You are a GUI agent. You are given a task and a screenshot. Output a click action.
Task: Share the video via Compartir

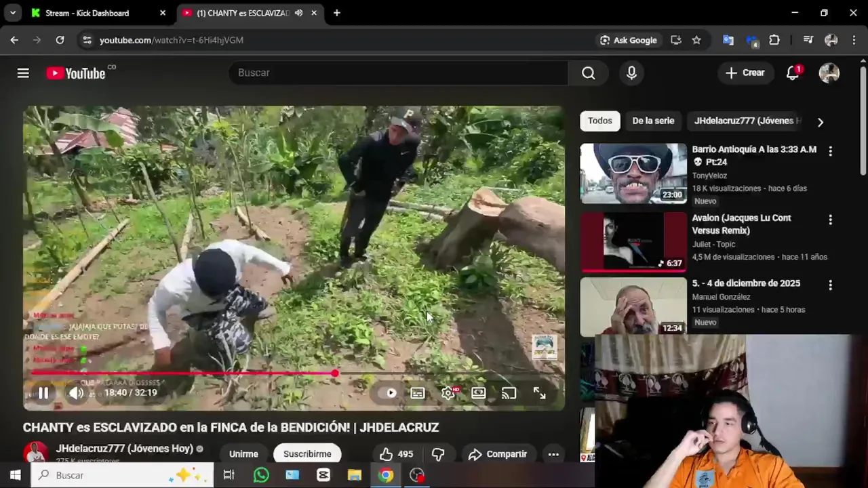[498, 454]
